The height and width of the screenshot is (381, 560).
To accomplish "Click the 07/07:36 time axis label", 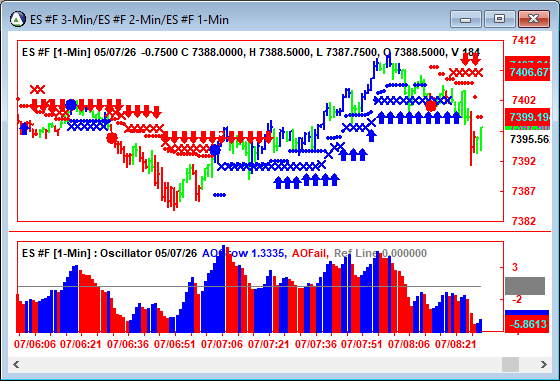I will (x=316, y=344).
